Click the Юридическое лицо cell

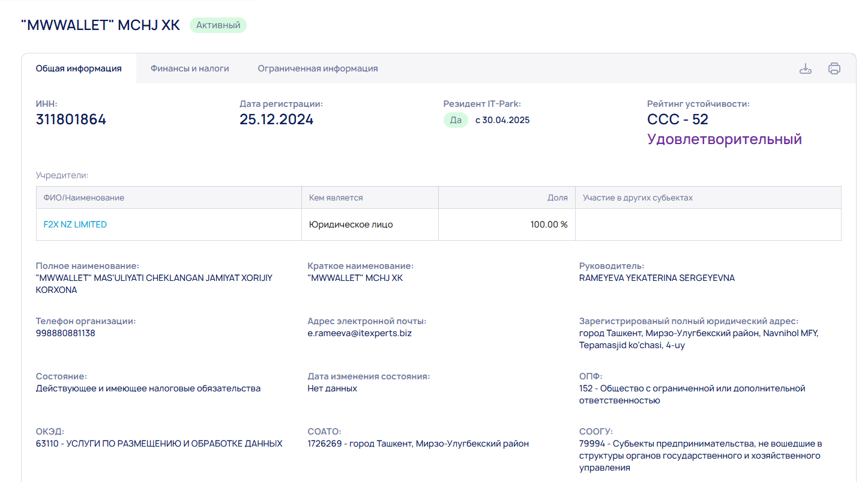click(x=370, y=224)
